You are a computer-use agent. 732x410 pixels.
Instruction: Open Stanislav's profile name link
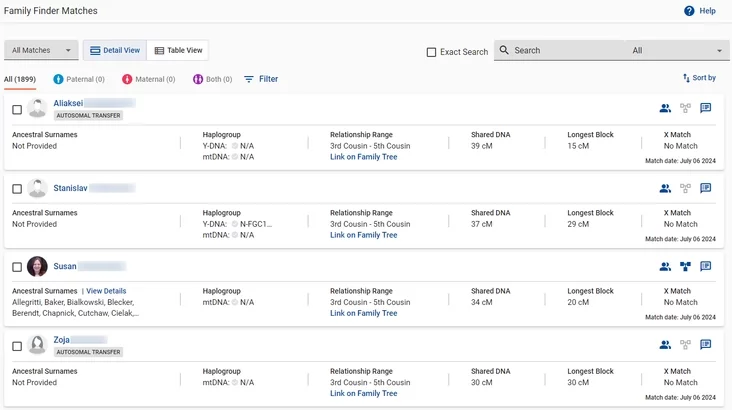(70, 188)
